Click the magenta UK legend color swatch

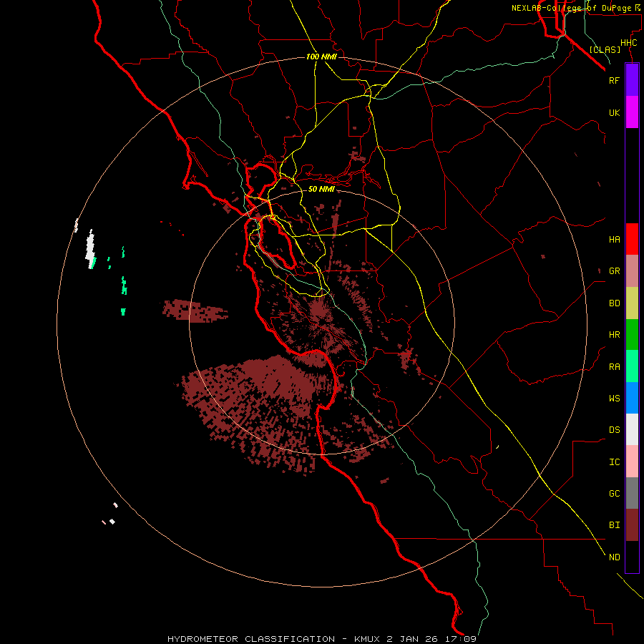pyautogui.click(x=632, y=112)
